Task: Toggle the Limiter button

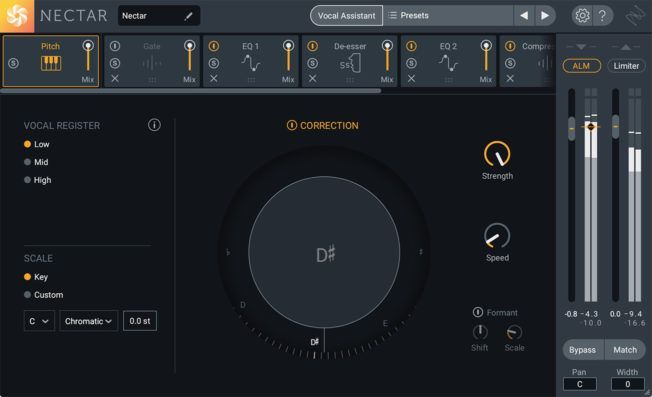Action: coord(626,66)
